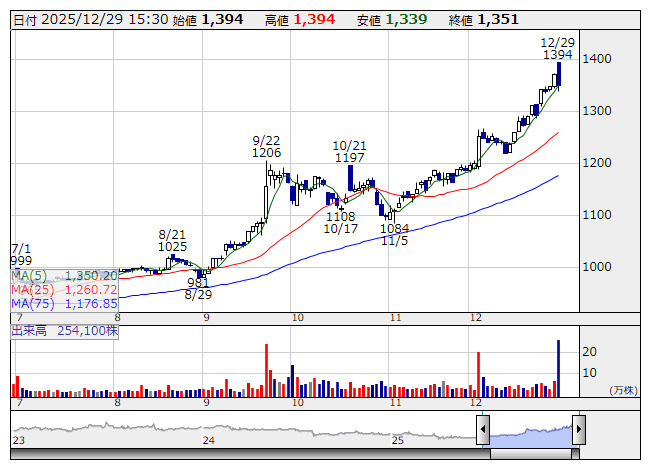Click year 25 area in overview timeline
653x470 pixels.
tap(397, 440)
